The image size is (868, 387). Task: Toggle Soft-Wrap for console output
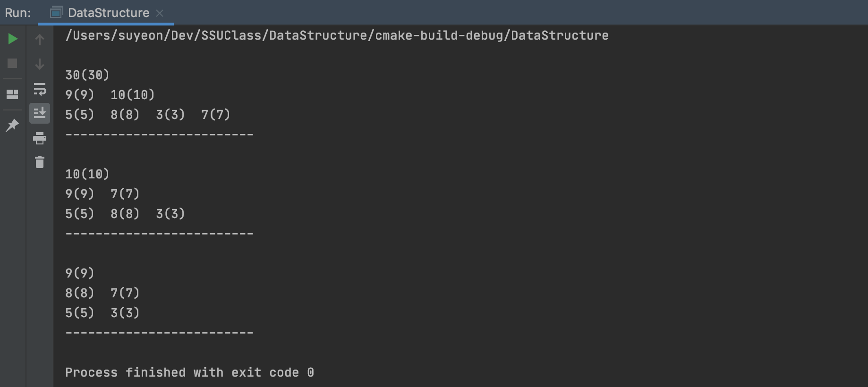point(40,89)
